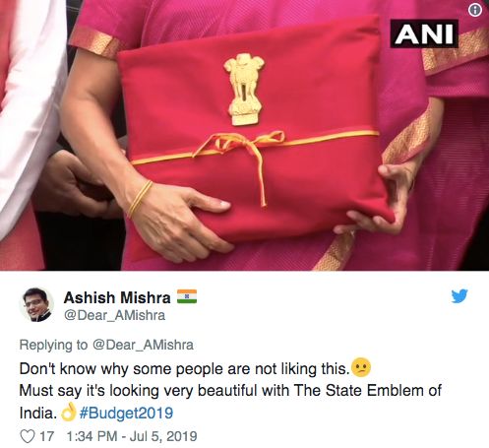Click the ANI watermark logo on the photo
The height and width of the screenshot is (448, 489).
coord(424,33)
